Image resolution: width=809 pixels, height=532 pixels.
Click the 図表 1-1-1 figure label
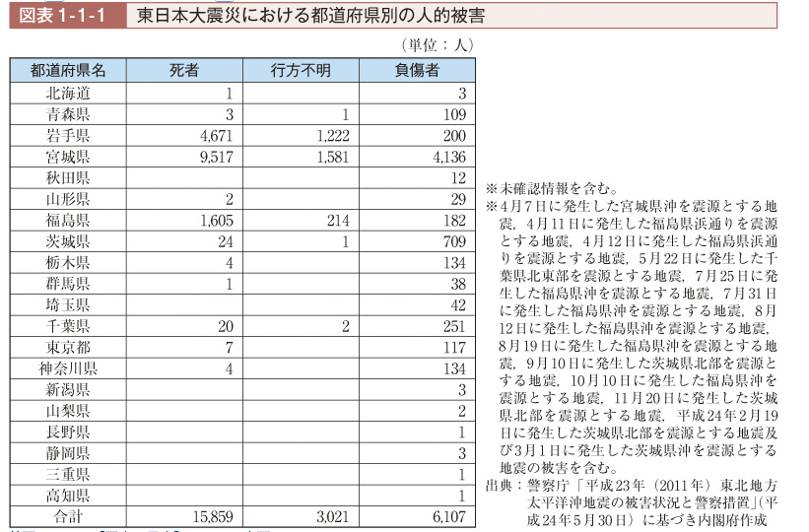point(64,17)
